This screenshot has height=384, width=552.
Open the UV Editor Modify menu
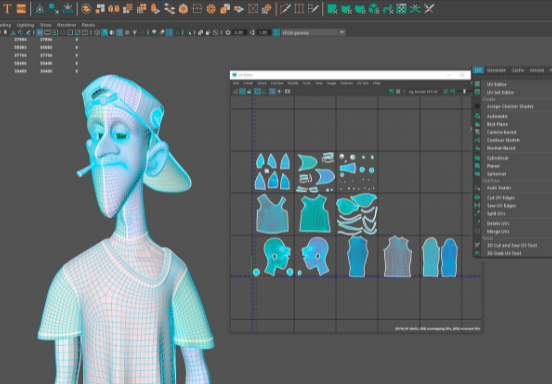(293, 83)
